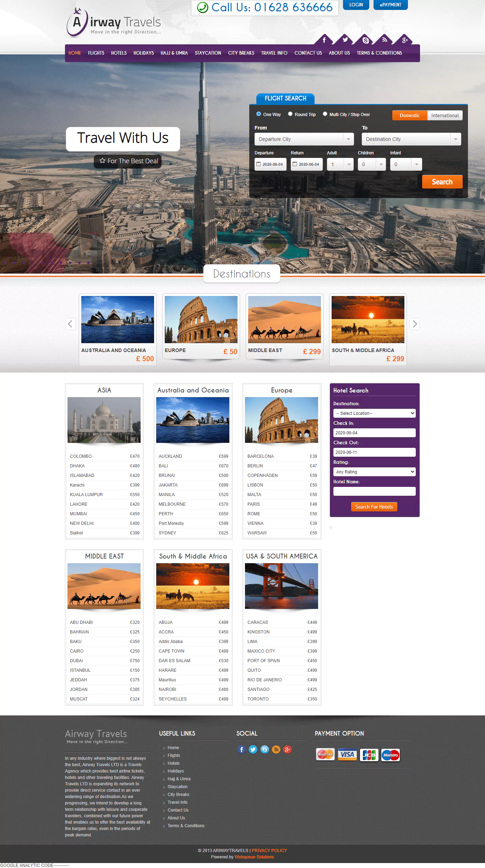Click the footer Facebook social icon
The width and height of the screenshot is (485, 868).
pos(241,749)
